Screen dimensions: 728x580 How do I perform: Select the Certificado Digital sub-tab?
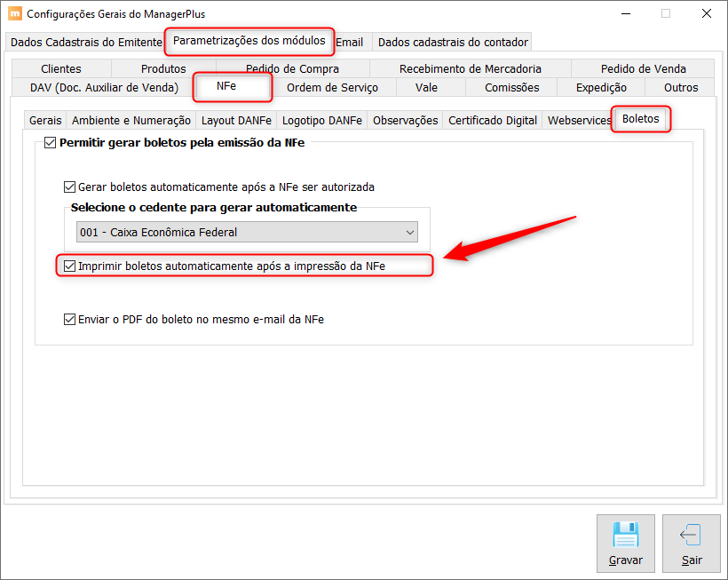493,121
